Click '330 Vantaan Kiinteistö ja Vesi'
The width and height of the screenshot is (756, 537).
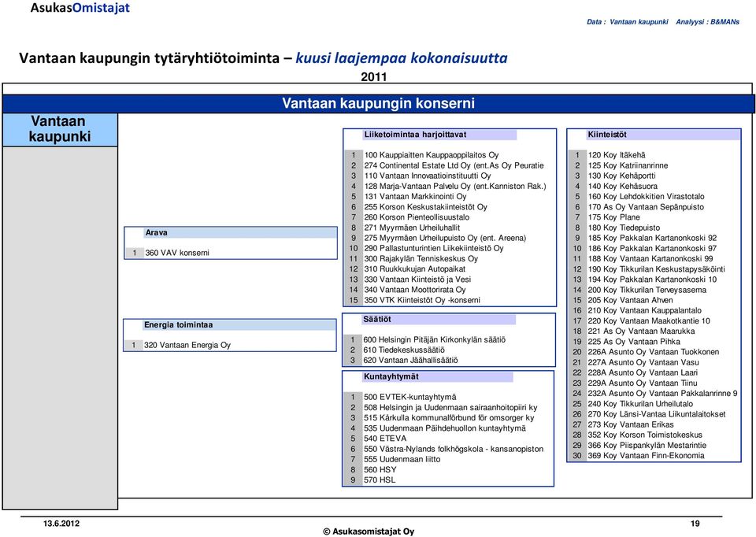[x=417, y=280]
